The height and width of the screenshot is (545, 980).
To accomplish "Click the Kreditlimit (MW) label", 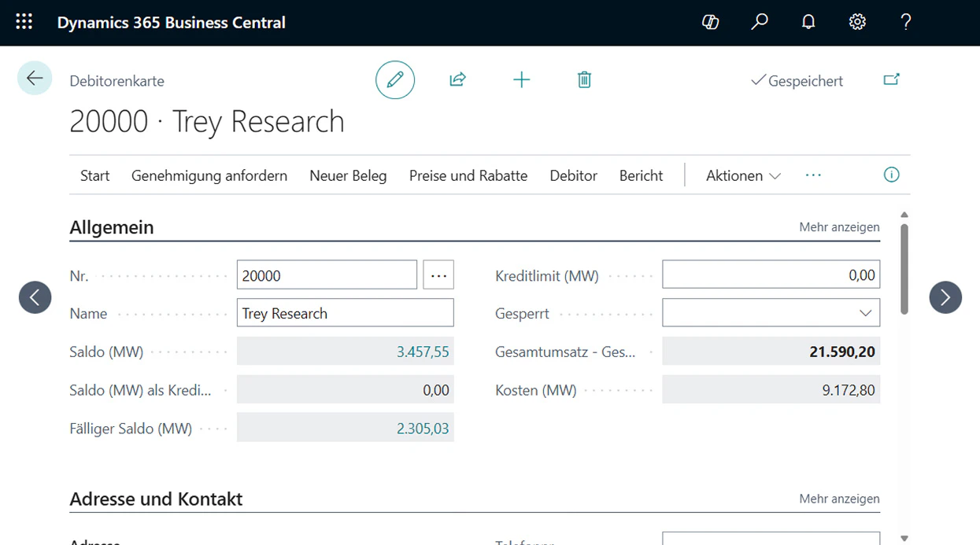I will tap(547, 276).
